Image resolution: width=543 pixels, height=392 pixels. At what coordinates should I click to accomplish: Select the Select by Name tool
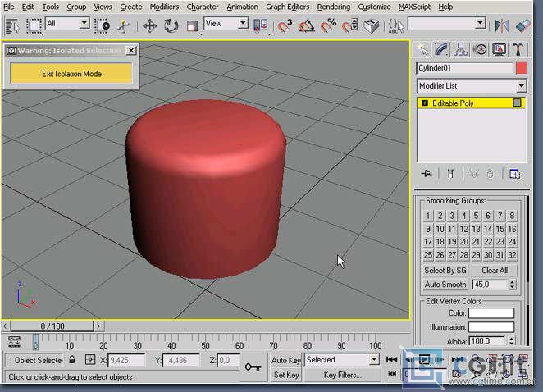[x=11, y=26]
